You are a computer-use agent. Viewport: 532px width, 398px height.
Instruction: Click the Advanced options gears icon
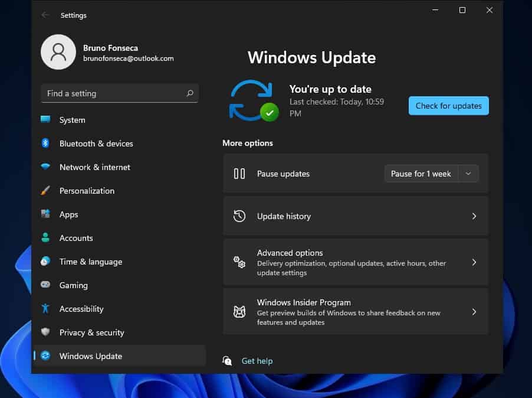point(239,262)
